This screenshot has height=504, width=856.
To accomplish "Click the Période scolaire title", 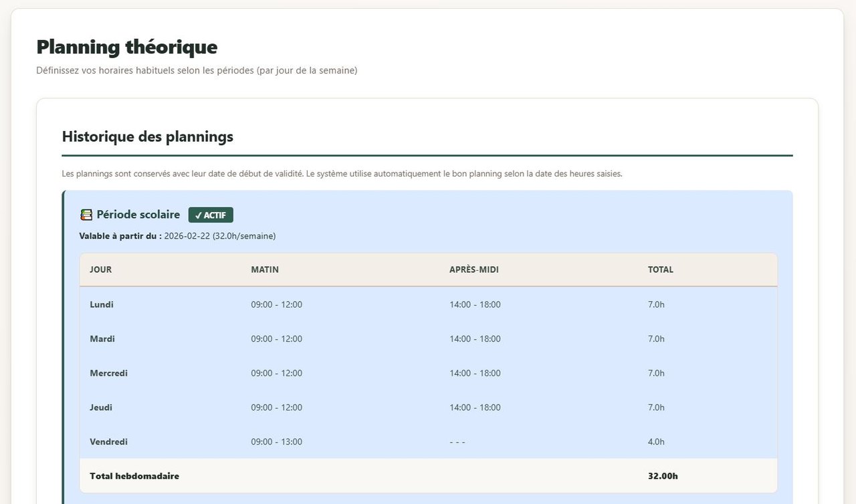I will (x=138, y=215).
